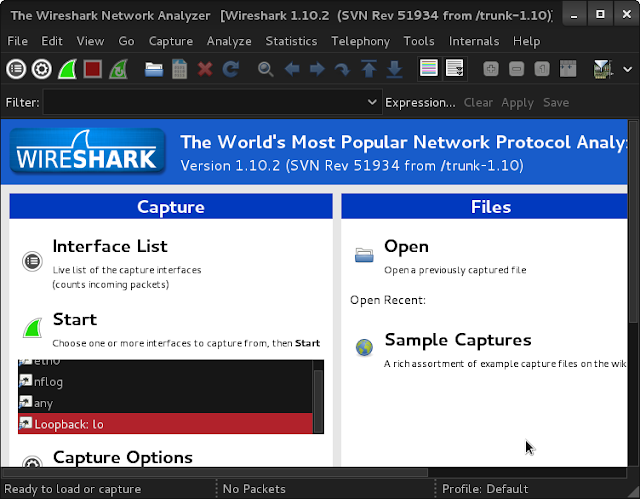Image resolution: width=640 pixels, height=499 pixels.
Task: Open the Expression... filter builder
Action: pyautogui.click(x=420, y=102)
